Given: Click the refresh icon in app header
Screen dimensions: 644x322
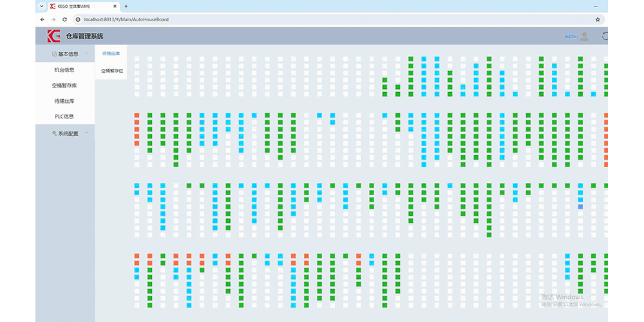Looking at the screenshot, I should (x=605, y=36).
